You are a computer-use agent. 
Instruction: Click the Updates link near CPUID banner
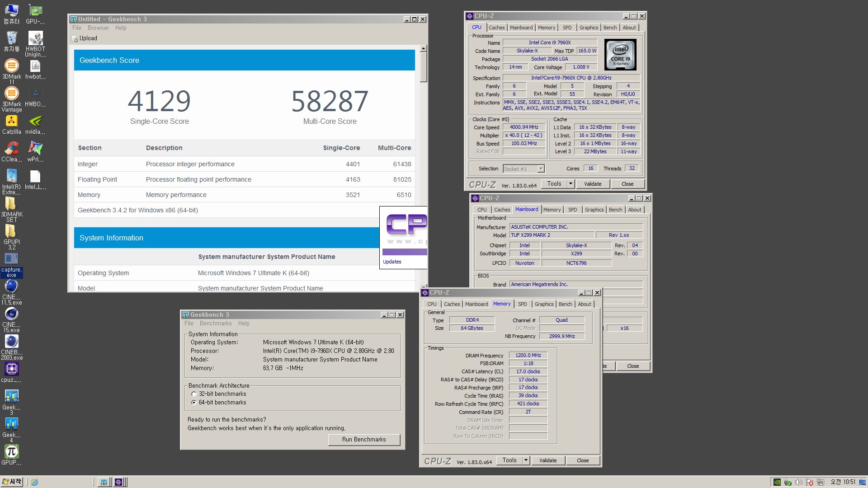tap(392, 262)
